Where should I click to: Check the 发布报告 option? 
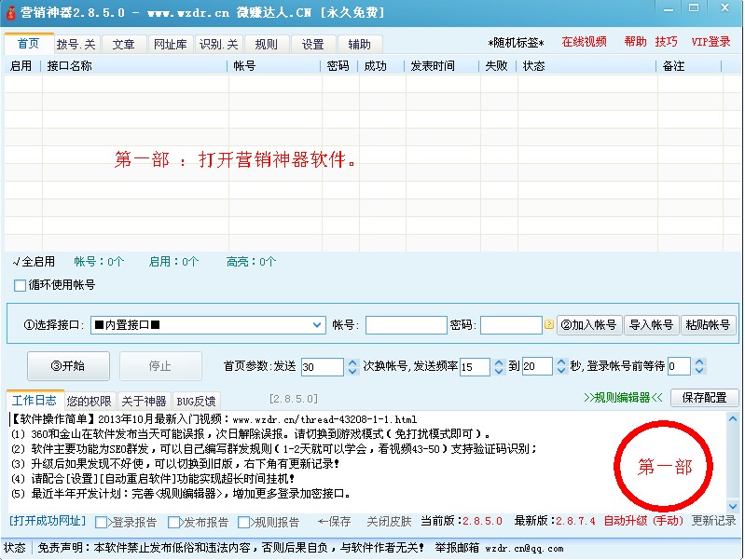174,522
